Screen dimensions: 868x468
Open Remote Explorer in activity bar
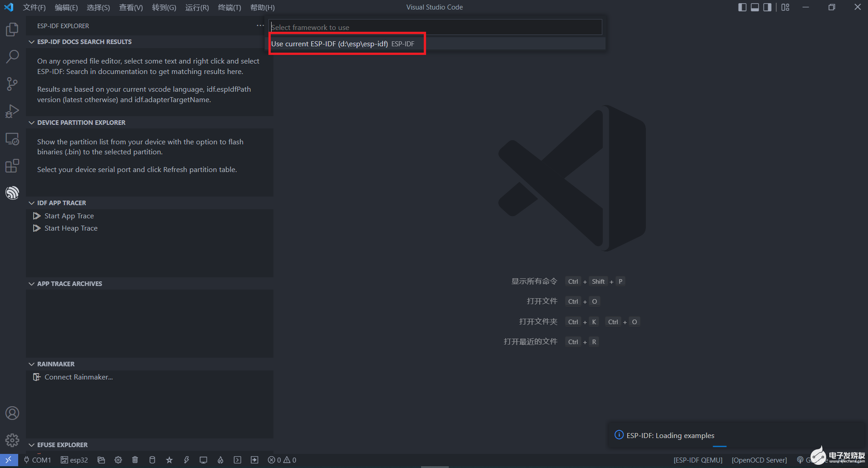[x=12, y=139]
